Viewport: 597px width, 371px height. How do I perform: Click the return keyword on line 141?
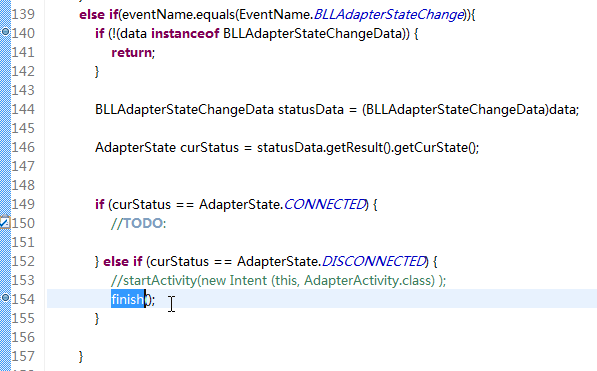131,53
